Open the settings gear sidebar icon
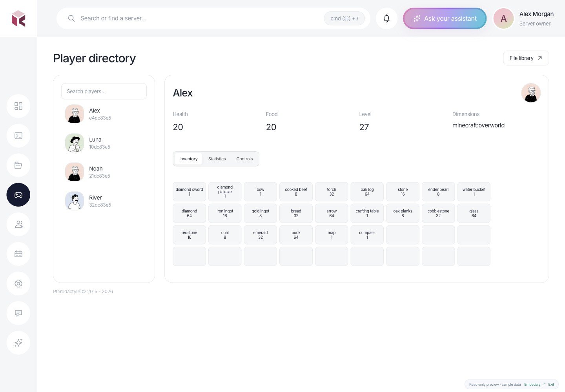This screenshot has width=565, height=392. pyautogui.click(x=18, y=283)
